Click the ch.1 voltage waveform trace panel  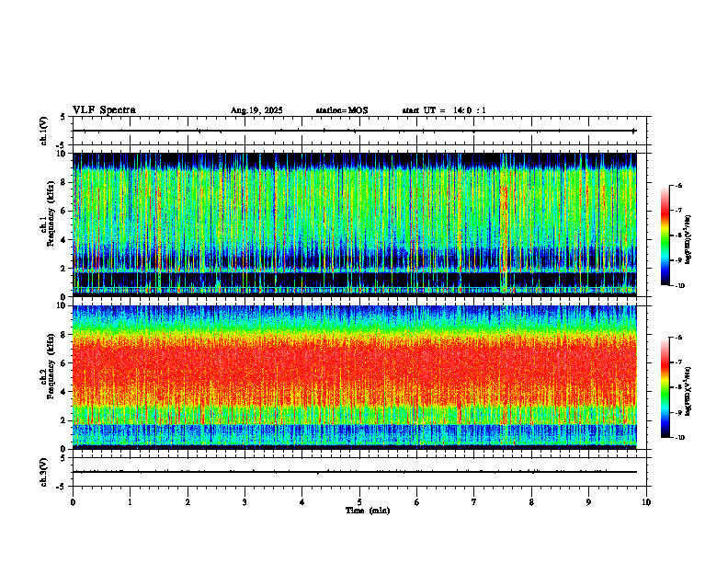(359, 131)
